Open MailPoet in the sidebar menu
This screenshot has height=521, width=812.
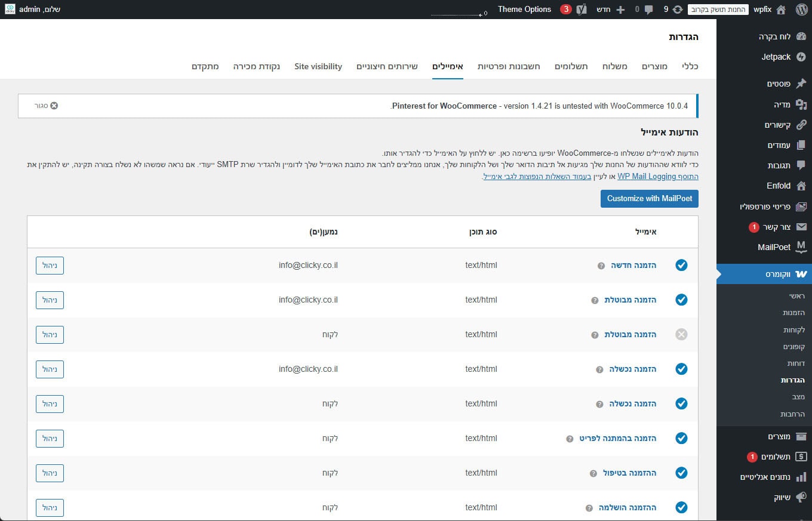click(x=774, y=247)
